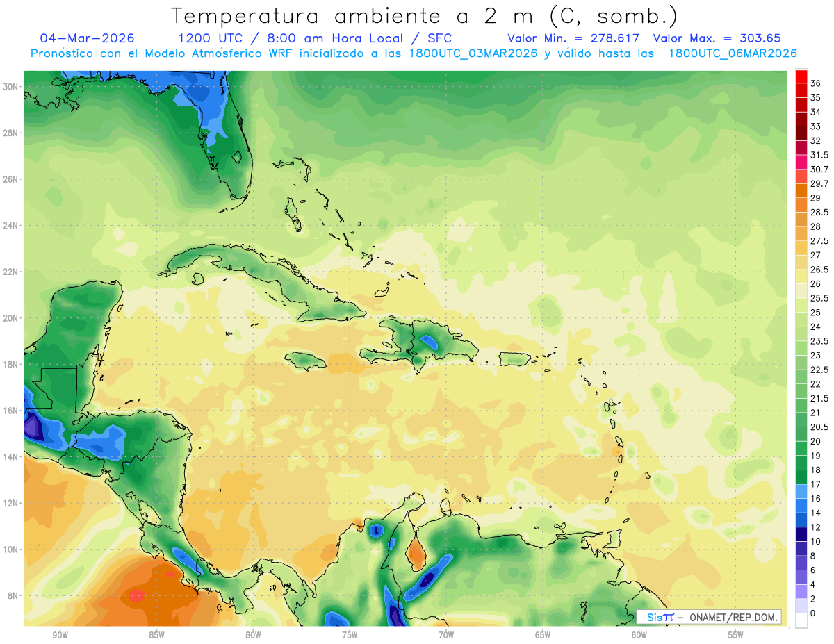Viewport: 834px width, 644px height.
Task: Click the '19' value on the color scale
Action: 816,456
